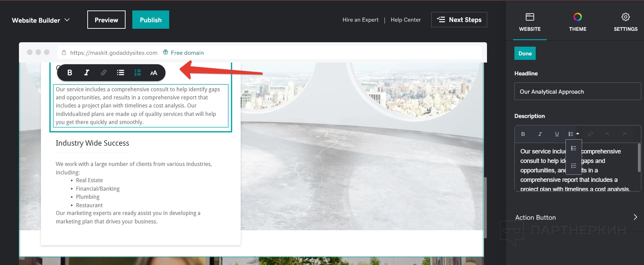Select the "Industry Wide Success" heading

(x=92, y=143)
